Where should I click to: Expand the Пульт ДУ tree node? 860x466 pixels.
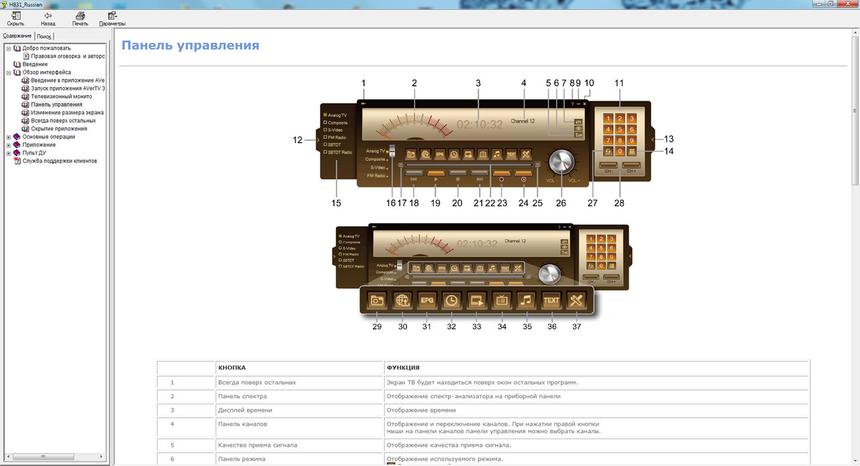point(9,153)
